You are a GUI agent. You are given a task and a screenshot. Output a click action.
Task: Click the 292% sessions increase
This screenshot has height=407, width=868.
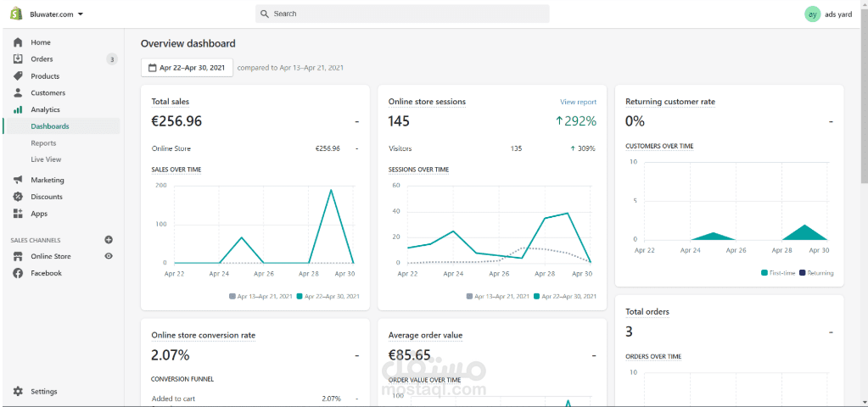click(576, 121)
